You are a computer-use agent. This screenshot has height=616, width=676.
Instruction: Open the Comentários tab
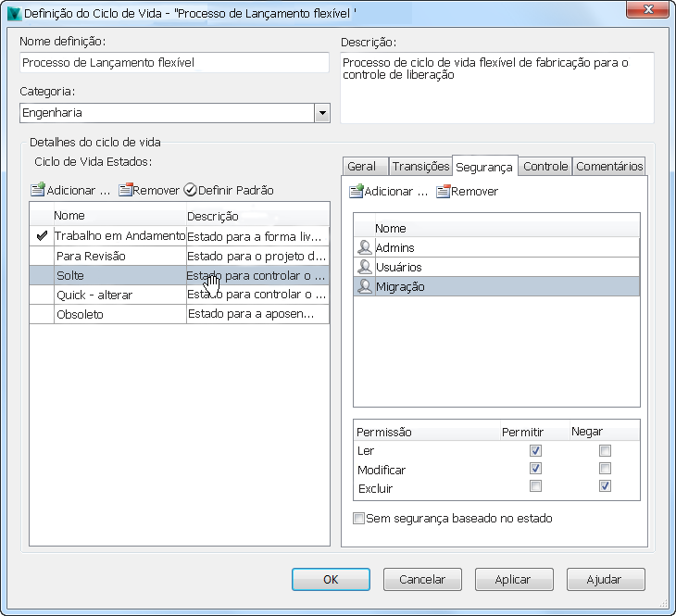coord(609,167)
